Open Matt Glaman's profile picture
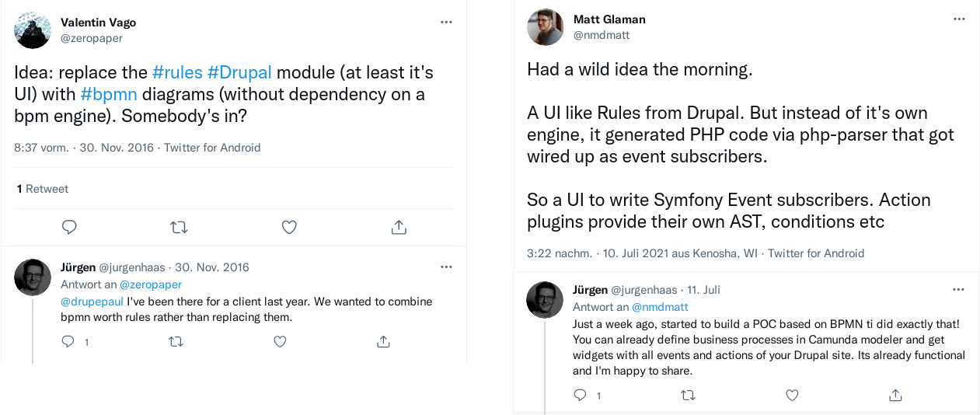 [x=545, y=27]
